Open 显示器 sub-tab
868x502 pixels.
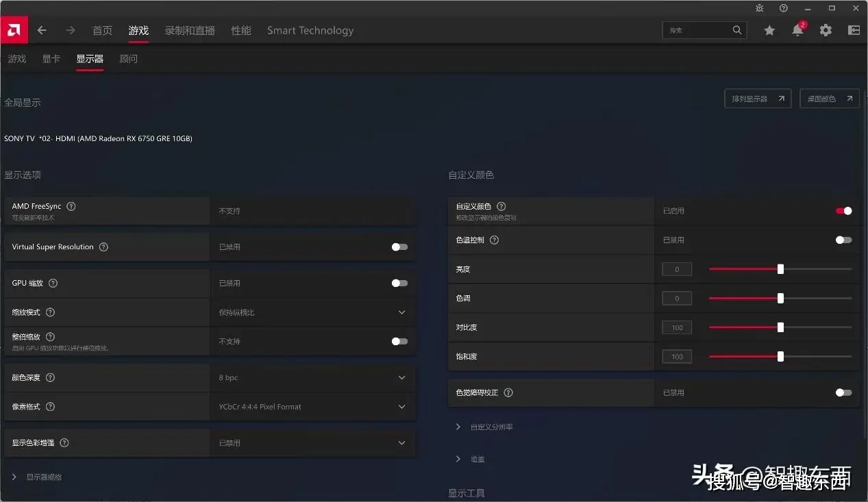coord(90,59)
